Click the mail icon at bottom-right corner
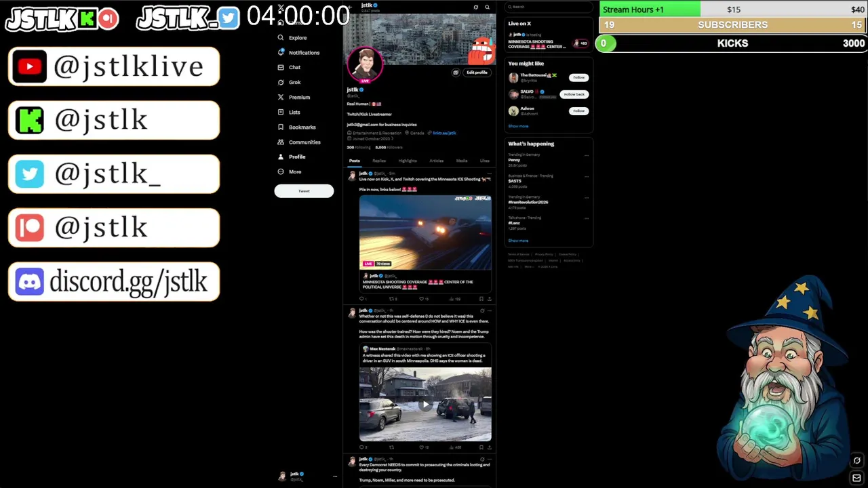This screenshot has width=868, height=488. pyautogui.click(x=856, y=479)
